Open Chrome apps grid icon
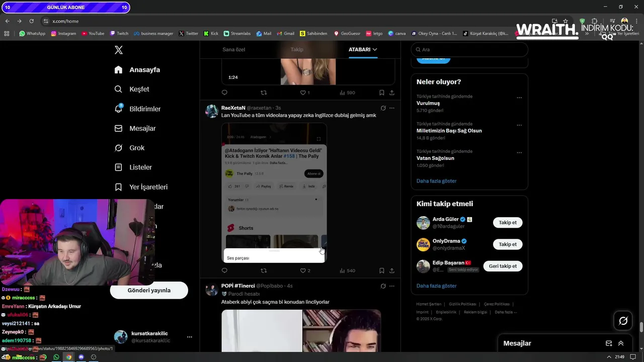Viewport: 644px width, 362px height. 7,34
